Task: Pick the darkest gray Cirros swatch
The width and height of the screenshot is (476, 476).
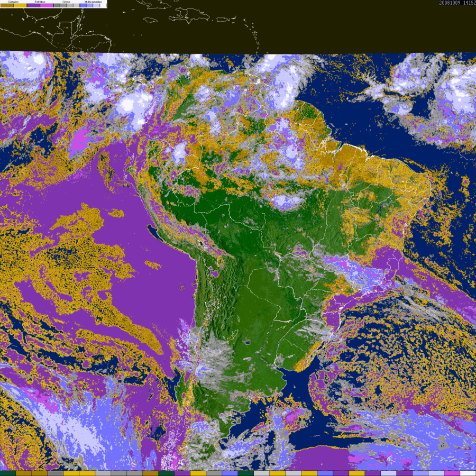Action: 57,5
